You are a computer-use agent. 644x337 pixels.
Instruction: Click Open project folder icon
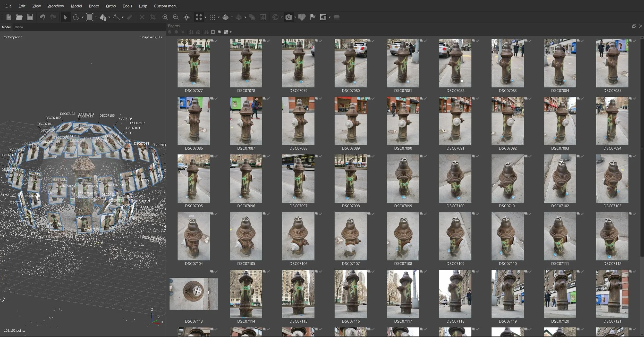pos(19,17)
